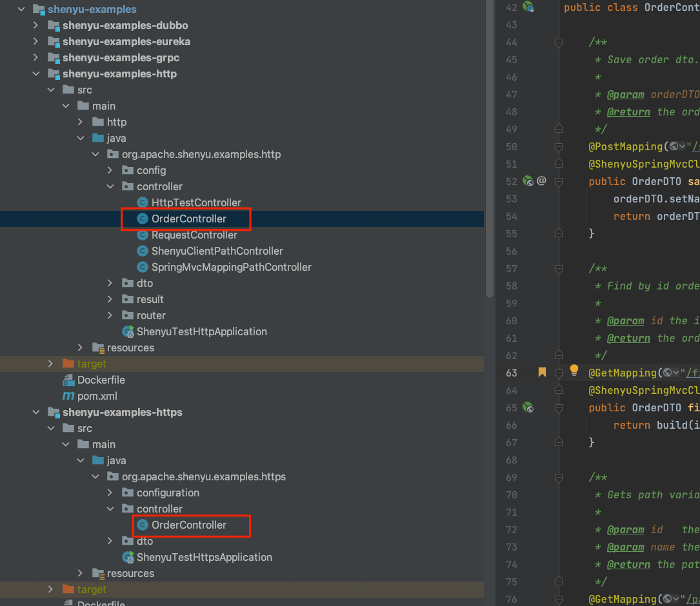
Task: Expand the result package
Action: pyautogui.click(x=110, y=299)
